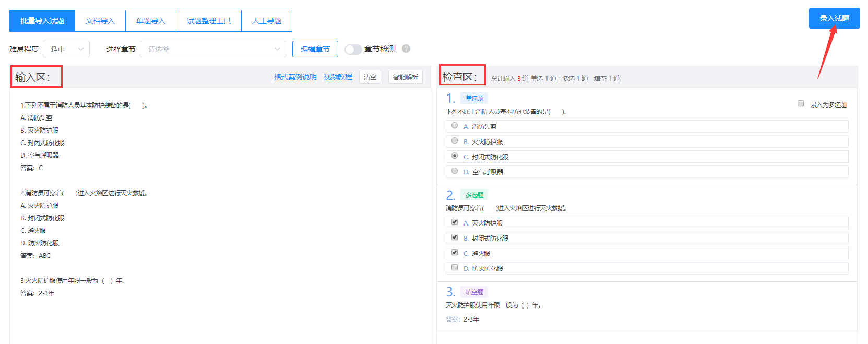Open the 试题整理工具 tab
This screenshot has height=344, width=868.
point(209,21)
